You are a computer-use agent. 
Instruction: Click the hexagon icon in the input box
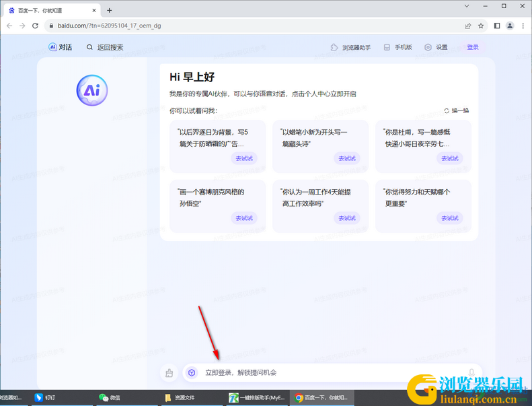pyautogui.click(x=192, y=373)
